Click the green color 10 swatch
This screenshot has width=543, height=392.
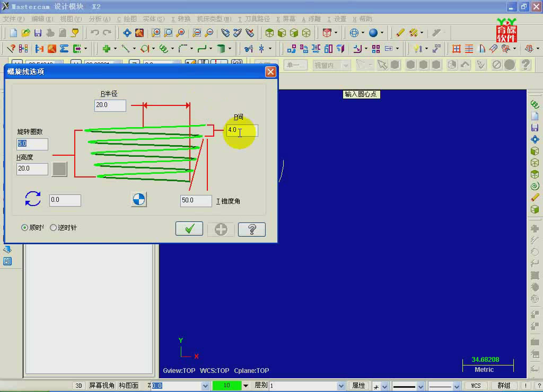[227, 386]
